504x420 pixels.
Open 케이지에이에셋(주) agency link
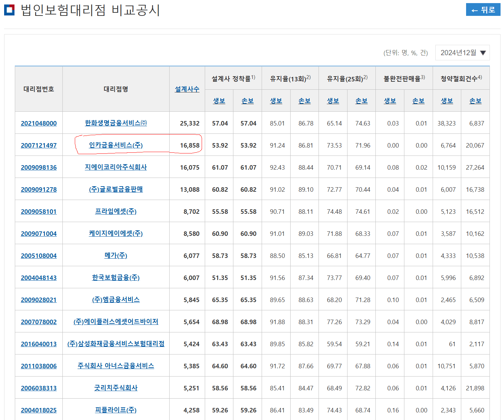[116, 233]
